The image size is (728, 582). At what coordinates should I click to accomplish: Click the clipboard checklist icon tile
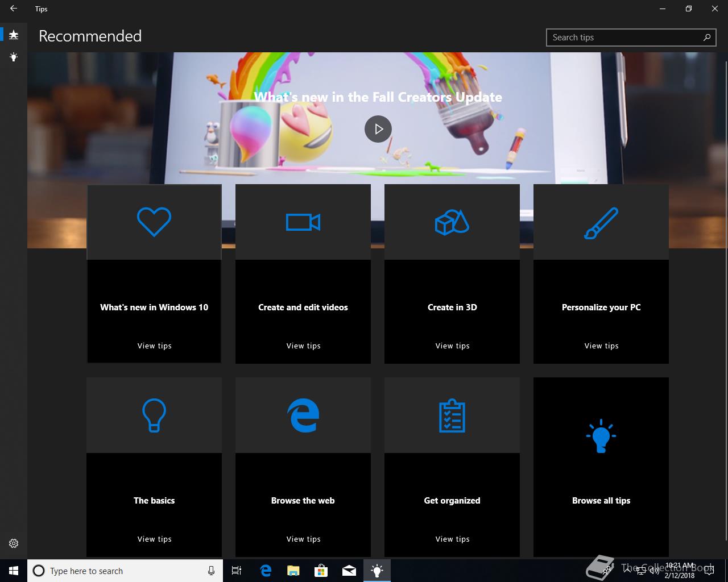[x=452, y=415]
